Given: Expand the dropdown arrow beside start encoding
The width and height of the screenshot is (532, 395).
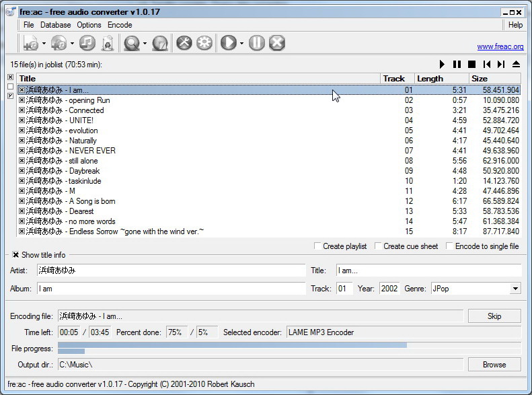Looking at the screenshot, I should (241, 44).
